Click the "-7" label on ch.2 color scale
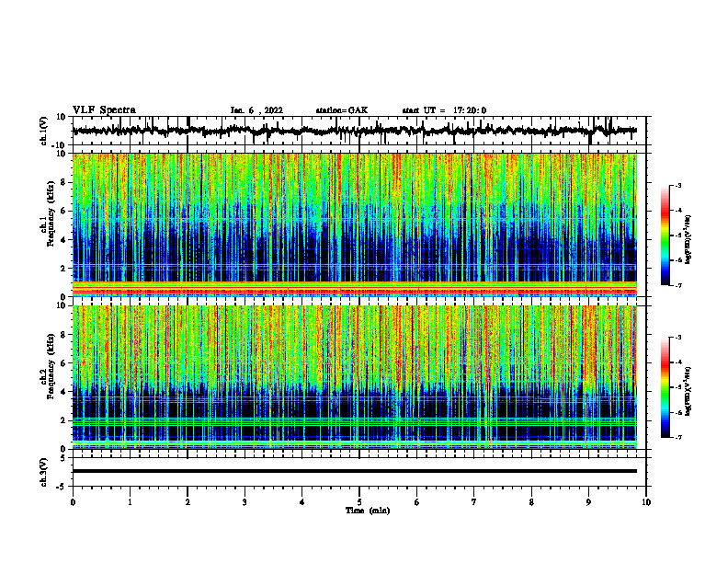 pos(677,437)
